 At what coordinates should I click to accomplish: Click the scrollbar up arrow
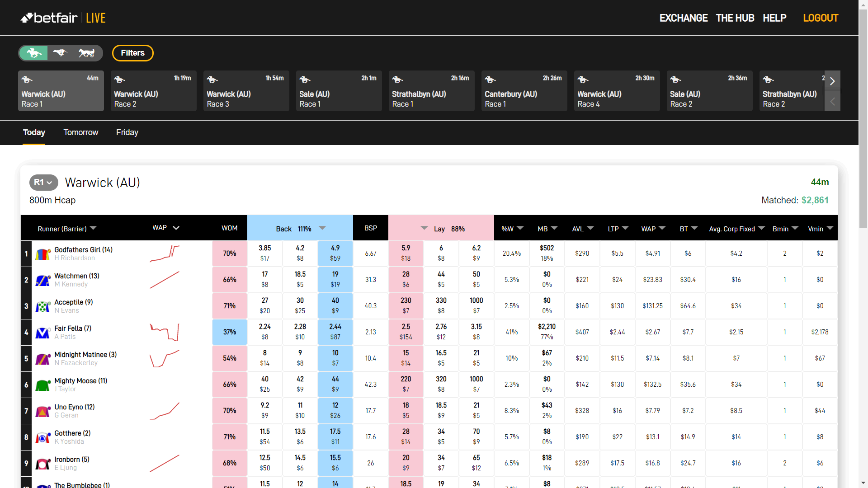863,5
